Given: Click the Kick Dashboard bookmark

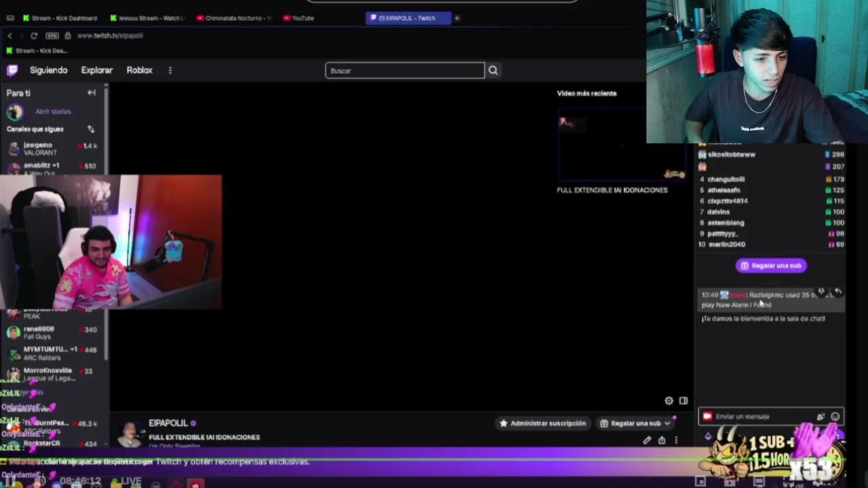Looking at the screenshot, I should (x=37, y=51).
